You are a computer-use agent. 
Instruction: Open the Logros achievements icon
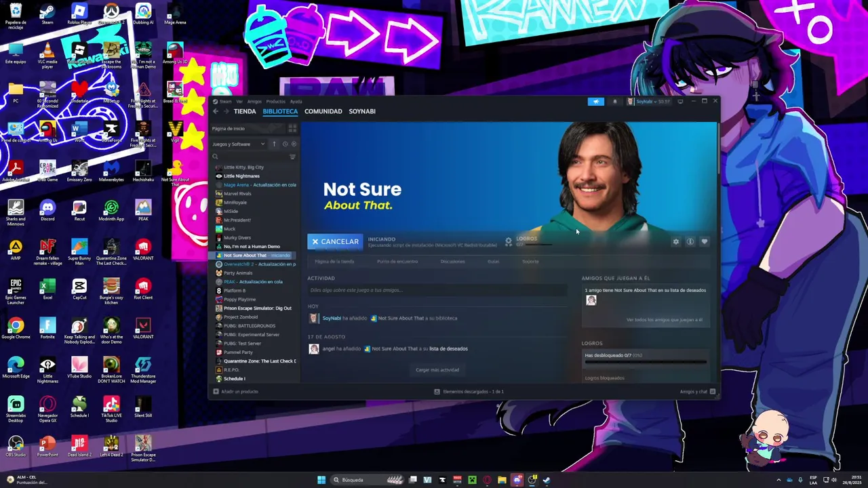[509, 241]
